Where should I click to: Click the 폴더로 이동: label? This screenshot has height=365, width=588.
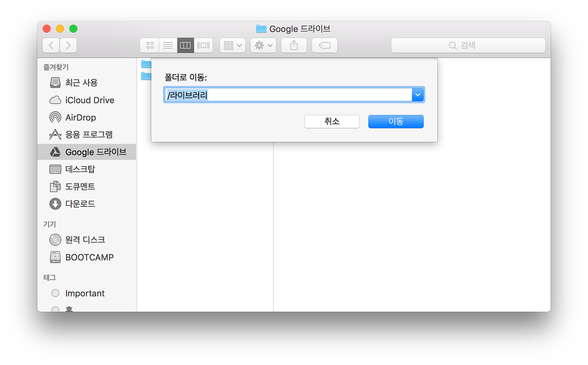[186, 77]
